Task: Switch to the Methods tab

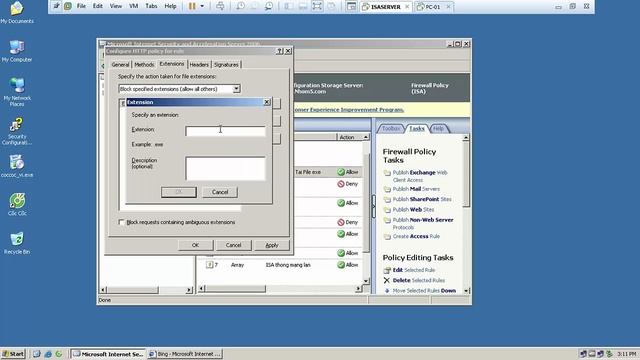Action: [144, 64]
